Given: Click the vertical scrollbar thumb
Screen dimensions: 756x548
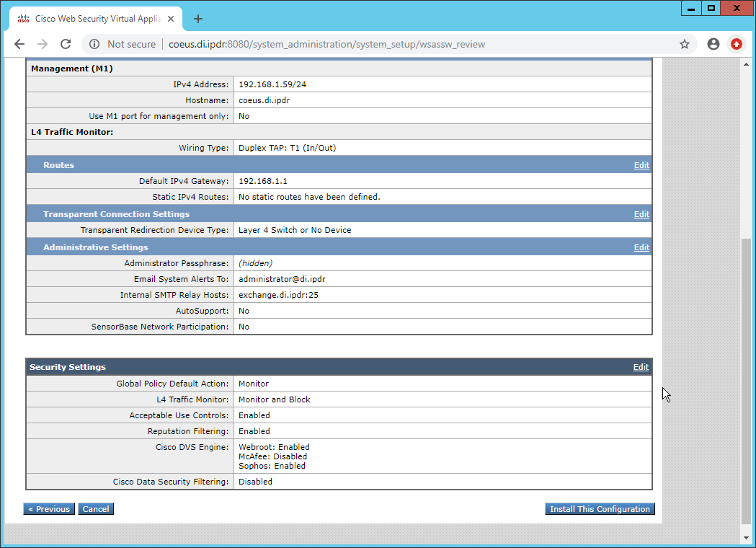Looking at the screenshot, I should pyautogui.click(x=746, y=381).
